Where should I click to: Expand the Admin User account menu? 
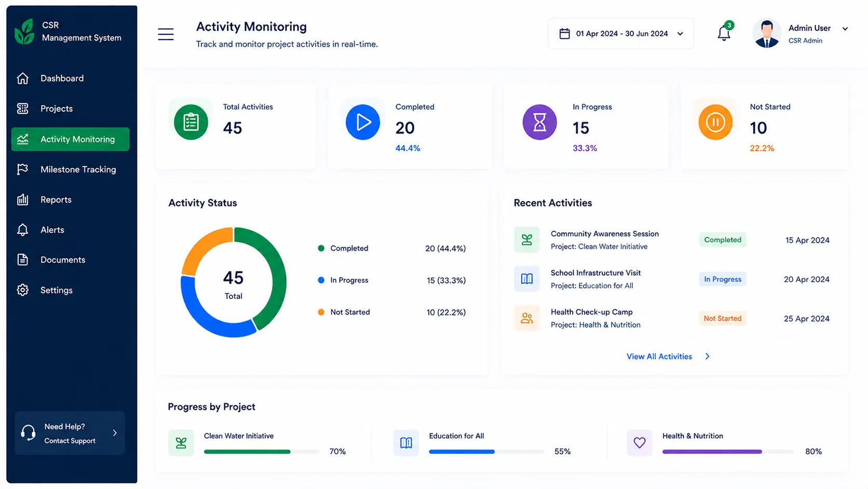845,29
